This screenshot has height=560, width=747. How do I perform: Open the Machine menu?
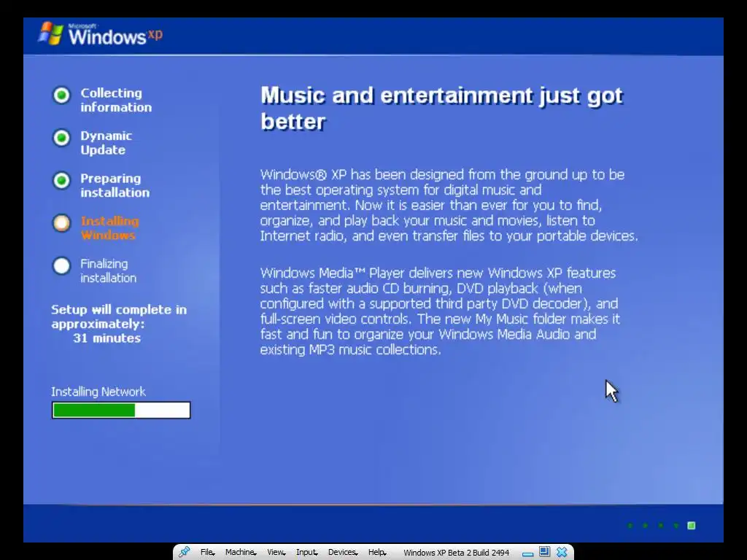tap(241, 553)
